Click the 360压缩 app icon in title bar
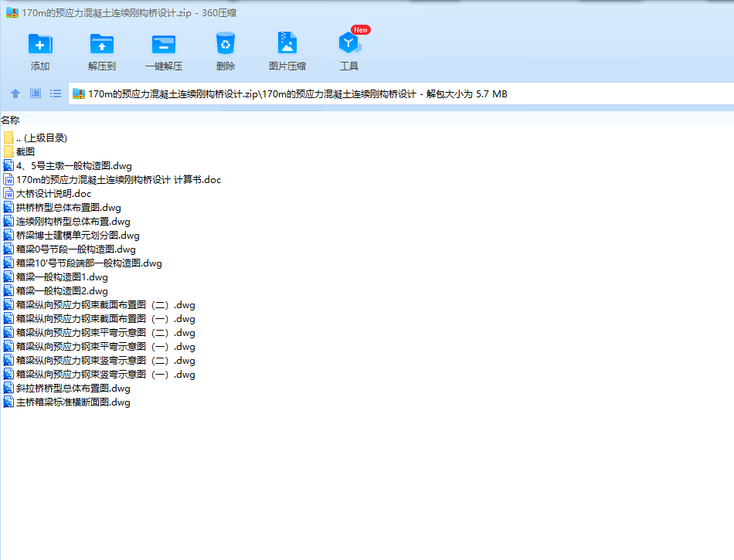This screenshot has width=734, height=560. pos(12,12)
